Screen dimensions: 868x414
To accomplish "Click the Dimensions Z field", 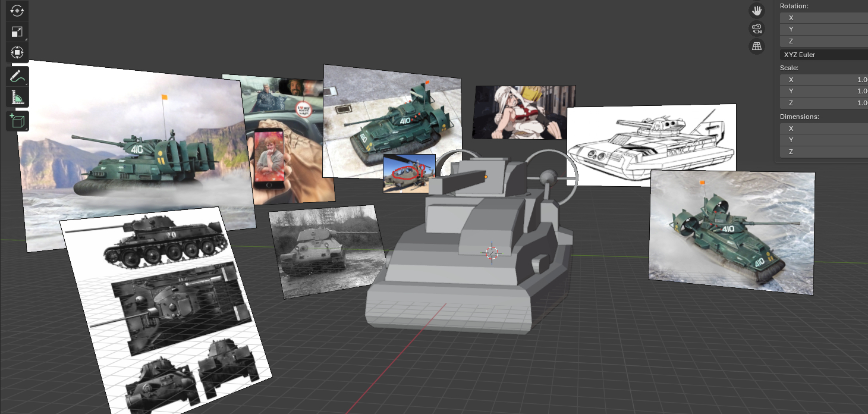I will pyautogui.click(x=823, y=152).
